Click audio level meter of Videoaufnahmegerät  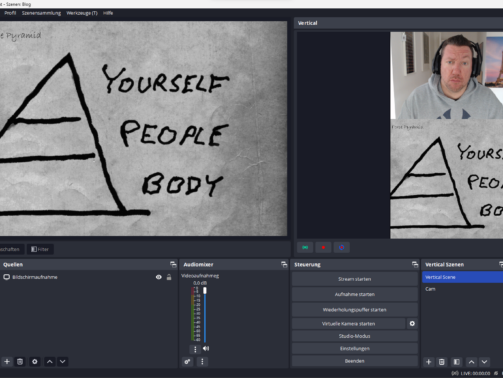click(x=196, y=313)
